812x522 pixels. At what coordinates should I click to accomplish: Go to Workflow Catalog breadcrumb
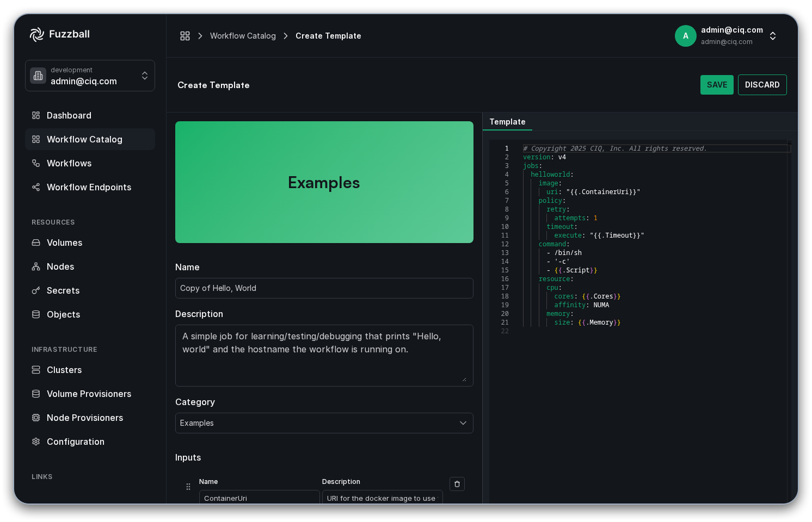pos(243,36)
